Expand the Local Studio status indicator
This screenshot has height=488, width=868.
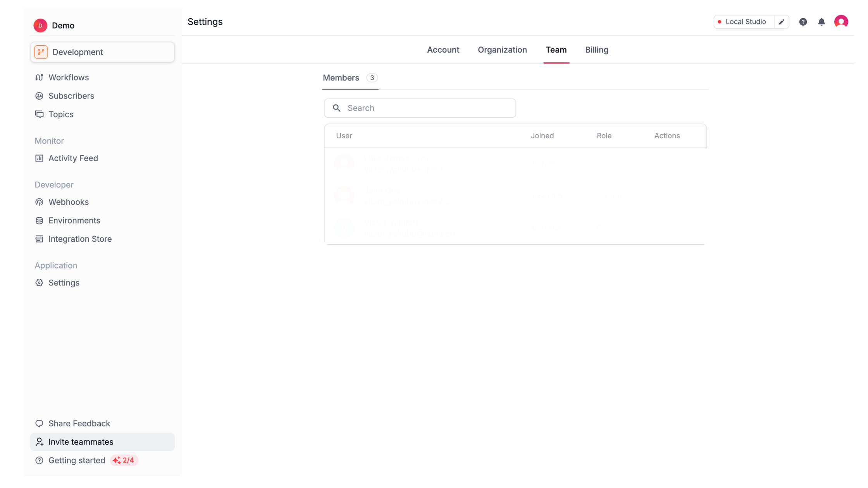(720, 22)
